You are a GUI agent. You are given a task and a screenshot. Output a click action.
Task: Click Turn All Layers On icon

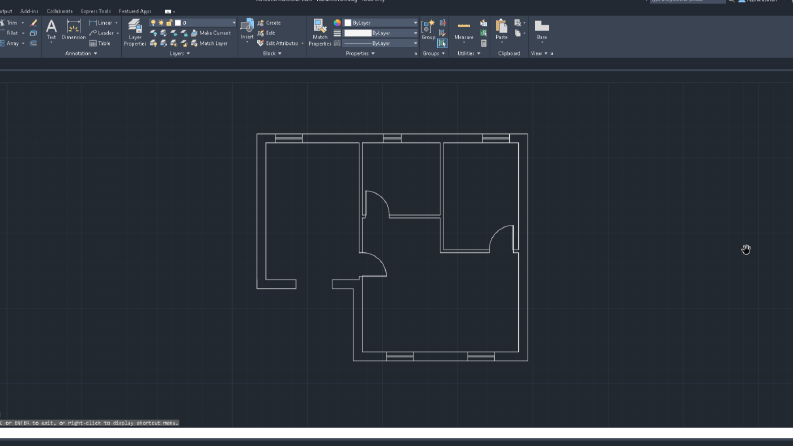tap(153, 43)
